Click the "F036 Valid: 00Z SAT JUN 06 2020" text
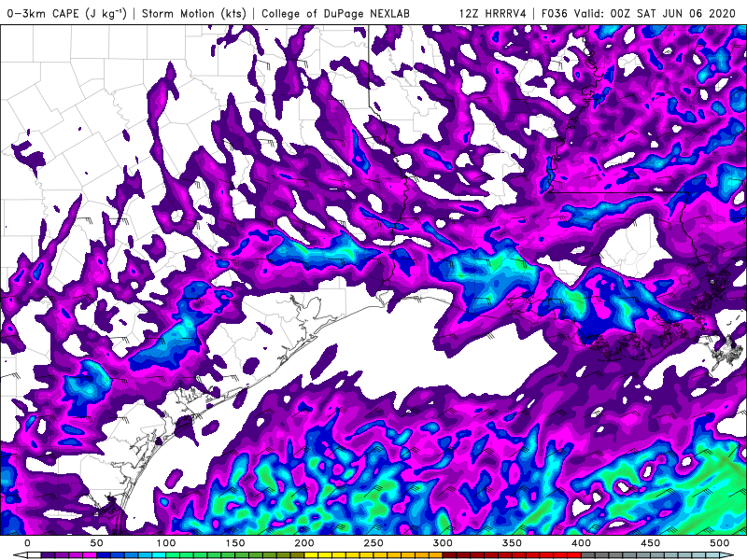 tap(639, 13)
